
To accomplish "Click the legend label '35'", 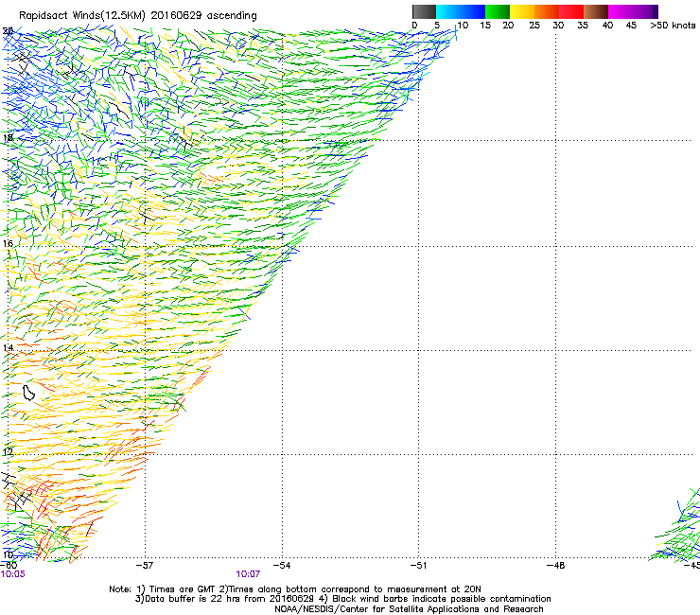I will (x=583, y=26).
